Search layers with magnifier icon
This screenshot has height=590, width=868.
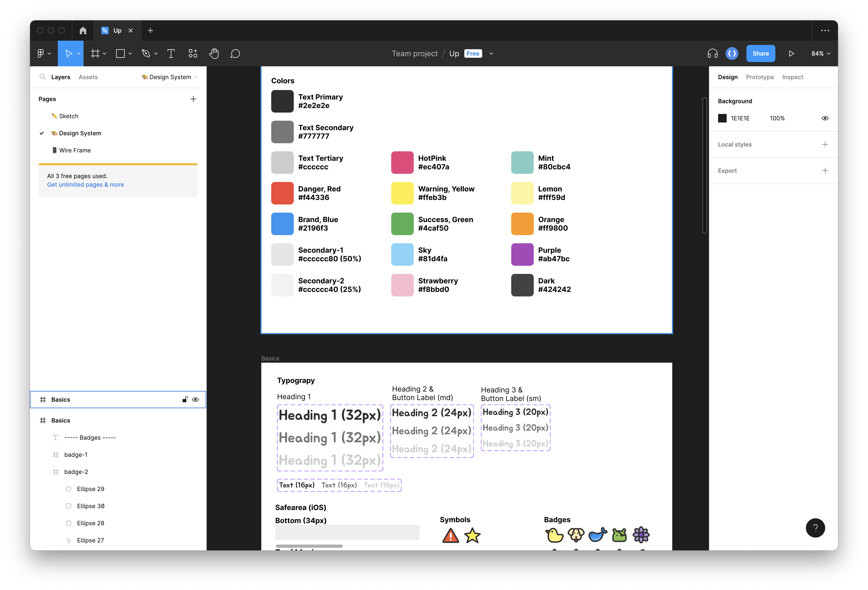point(43,77)
